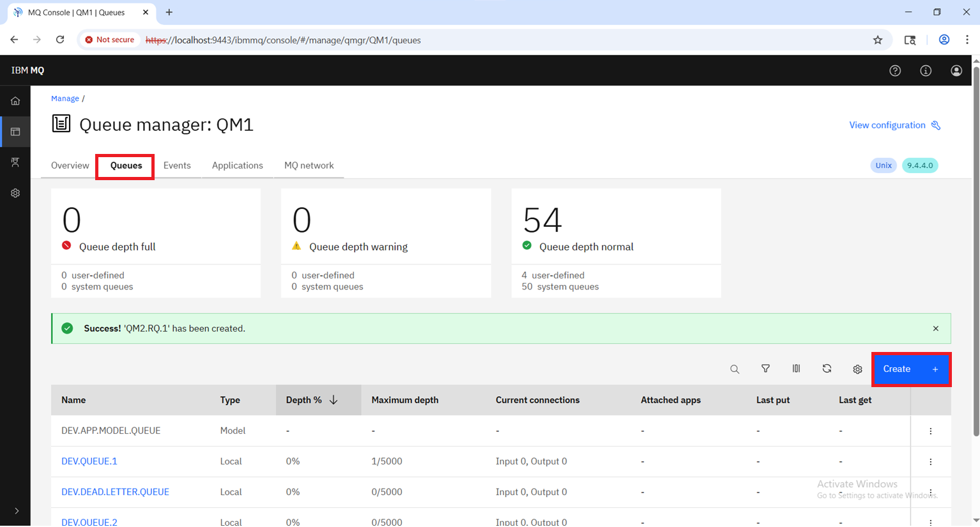Open the Applications icon in left sidebar
This screenshot has width=980, height=527.
pyautogui.click(x=15, y=162)
